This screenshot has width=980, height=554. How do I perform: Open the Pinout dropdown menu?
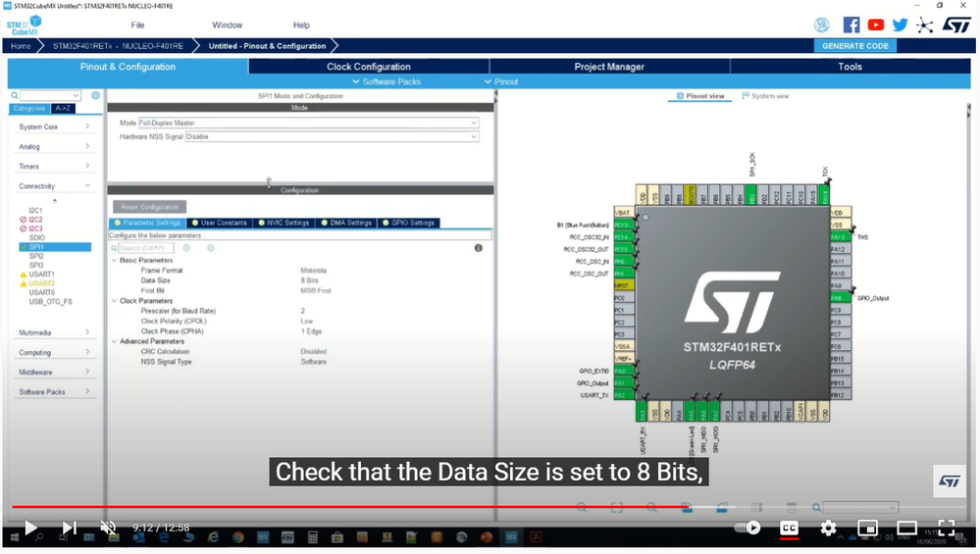point(501,81)
